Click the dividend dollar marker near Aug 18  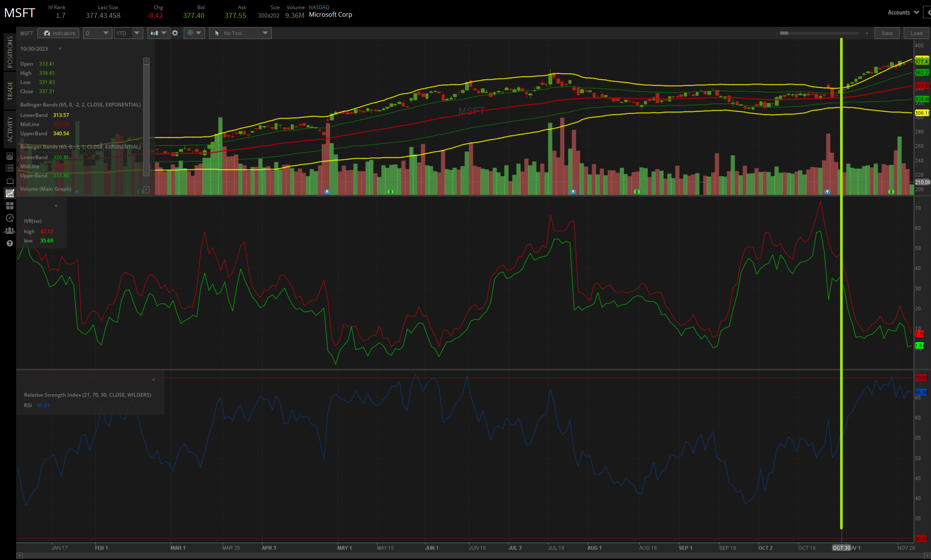click(637, 192)
